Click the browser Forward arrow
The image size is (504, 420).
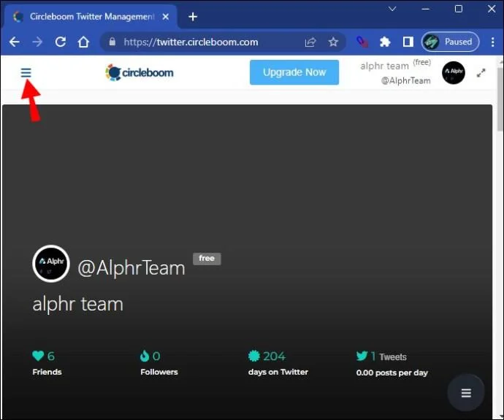click(37, 42)
